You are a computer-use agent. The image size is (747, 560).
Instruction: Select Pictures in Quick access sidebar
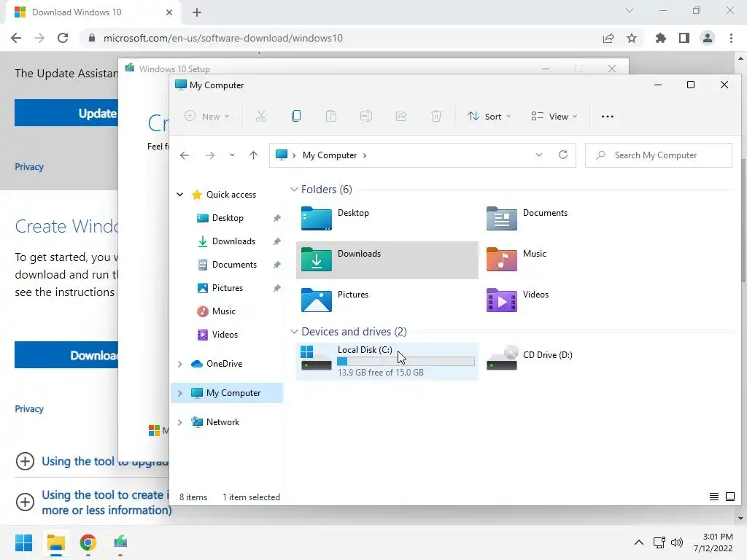228,288
